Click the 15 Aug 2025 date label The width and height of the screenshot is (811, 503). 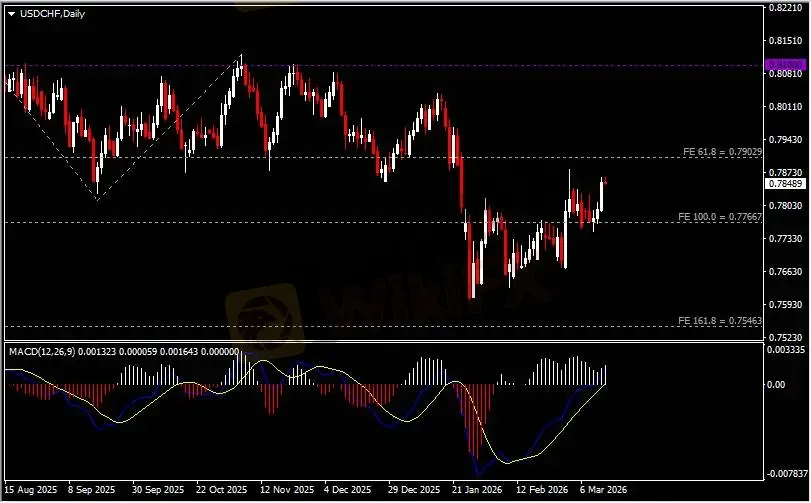pyautogui.click(x=31, y=490)
